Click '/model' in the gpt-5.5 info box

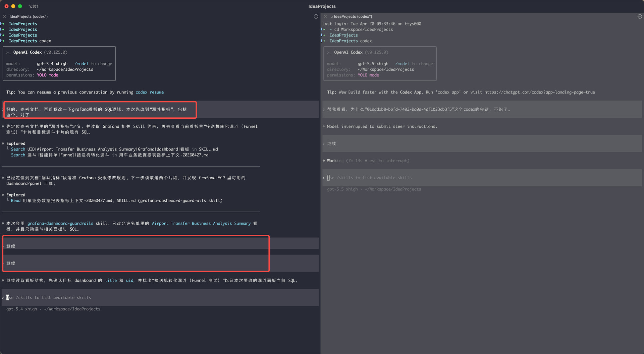coord(402,64)
